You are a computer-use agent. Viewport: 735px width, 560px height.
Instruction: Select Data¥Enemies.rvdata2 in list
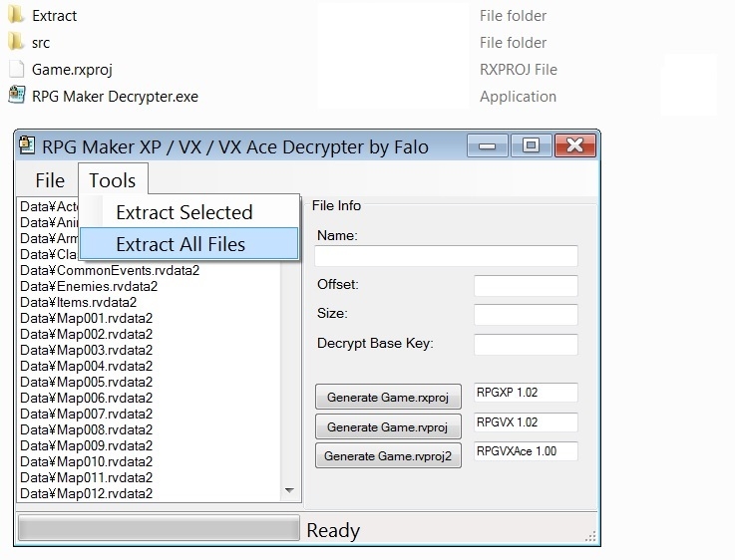89,287
